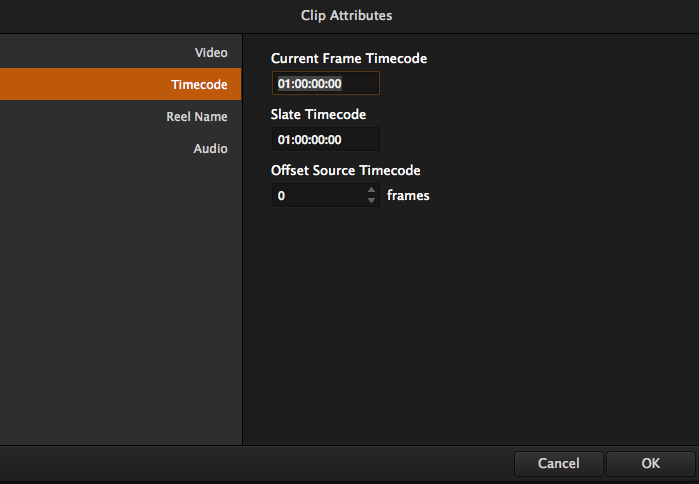Go to the Audio attributes section
Viewport: 699px width, 484px height.
click(210, 149)
